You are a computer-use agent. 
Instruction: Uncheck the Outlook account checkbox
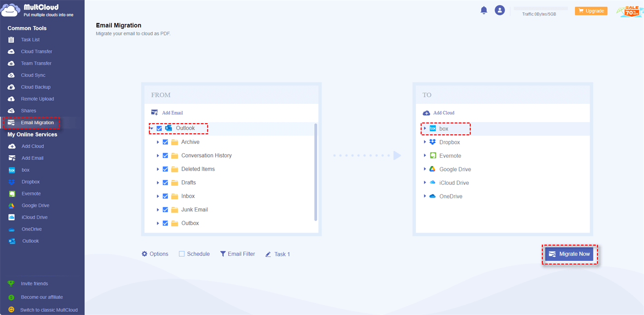[x=159, y=129]
